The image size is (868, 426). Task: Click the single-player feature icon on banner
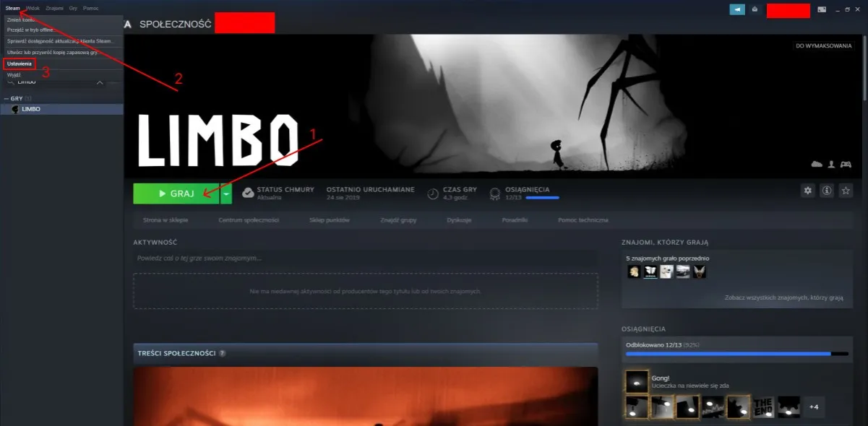coord(832,165)
